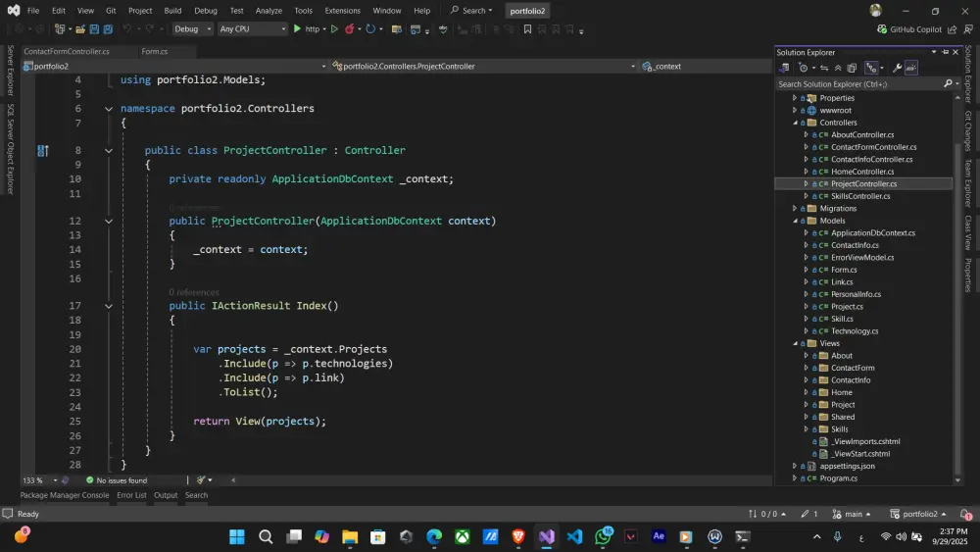Open Solution Explorer properties wrench icon

(x=897, y=68)
